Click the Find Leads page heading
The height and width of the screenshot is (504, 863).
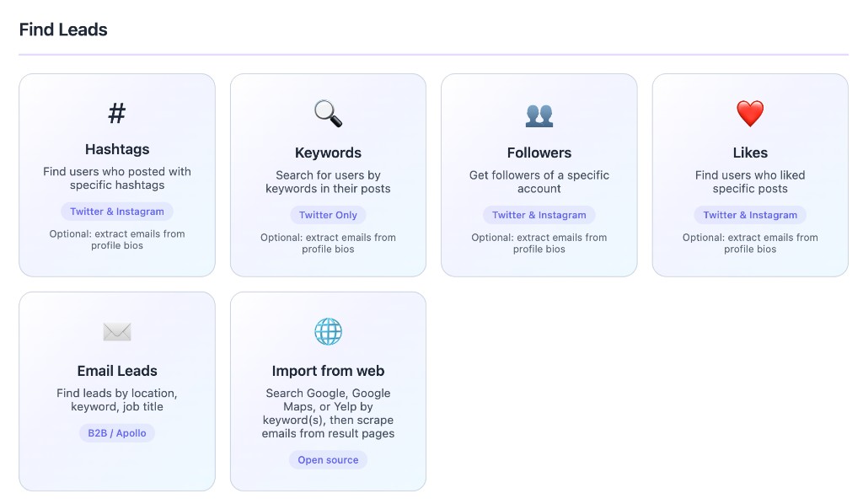pos(63,29)
